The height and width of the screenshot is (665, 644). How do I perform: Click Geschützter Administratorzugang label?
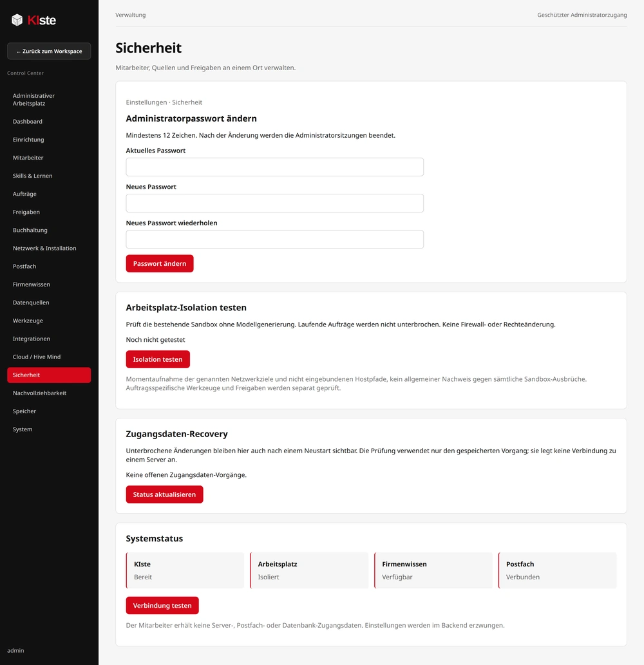(x=582, y=15)
